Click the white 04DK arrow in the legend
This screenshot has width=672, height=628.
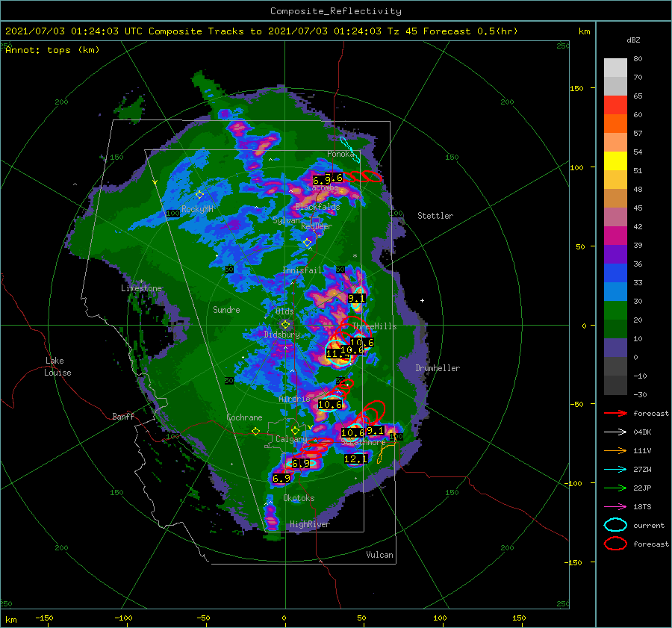point(615,432)
